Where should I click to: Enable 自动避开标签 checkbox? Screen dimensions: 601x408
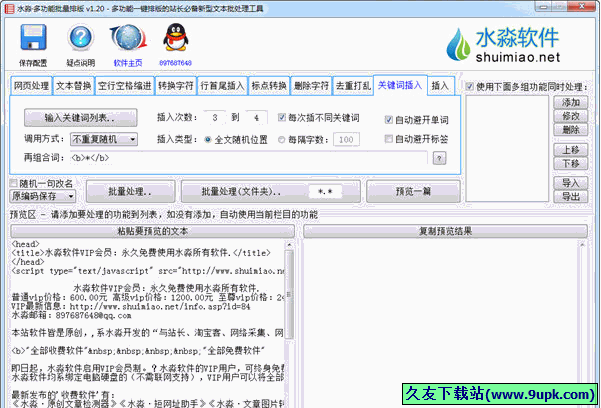[388, 138]
